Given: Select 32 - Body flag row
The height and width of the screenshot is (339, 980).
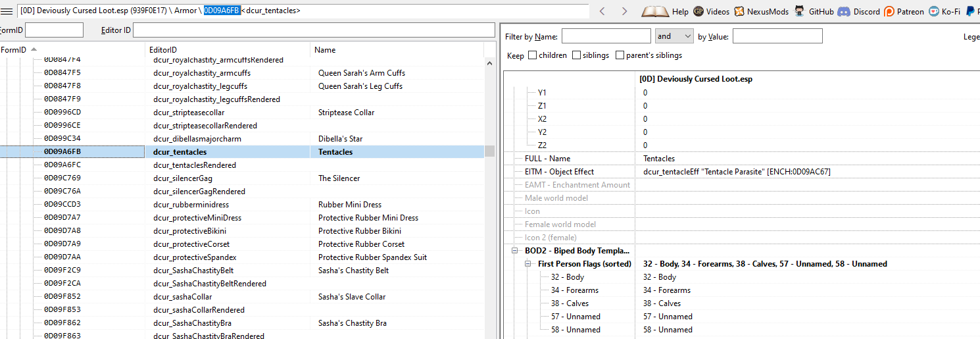Looking at the screenshot, I should point(742,277).
